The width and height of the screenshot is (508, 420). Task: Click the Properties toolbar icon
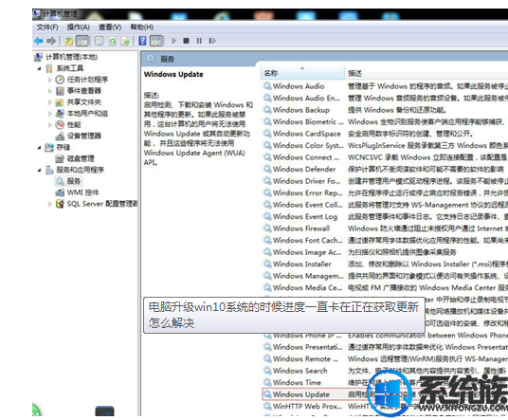[100, 41]
